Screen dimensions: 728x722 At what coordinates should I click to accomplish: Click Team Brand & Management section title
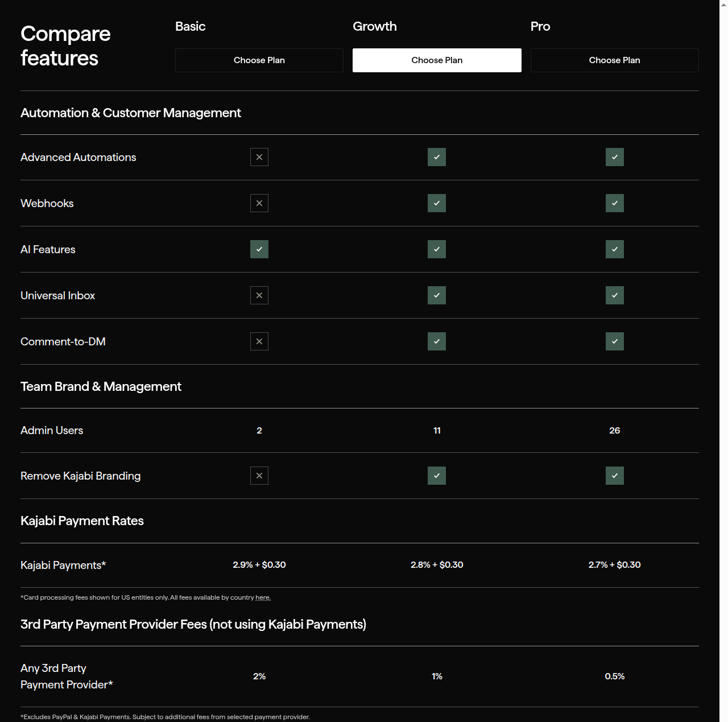pos(101,386)
